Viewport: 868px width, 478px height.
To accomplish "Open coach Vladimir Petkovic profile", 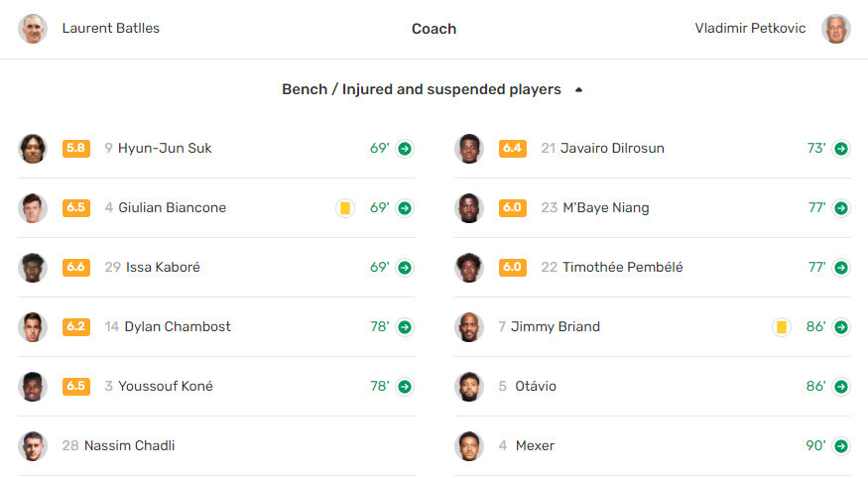I will [x=750, y=28].
